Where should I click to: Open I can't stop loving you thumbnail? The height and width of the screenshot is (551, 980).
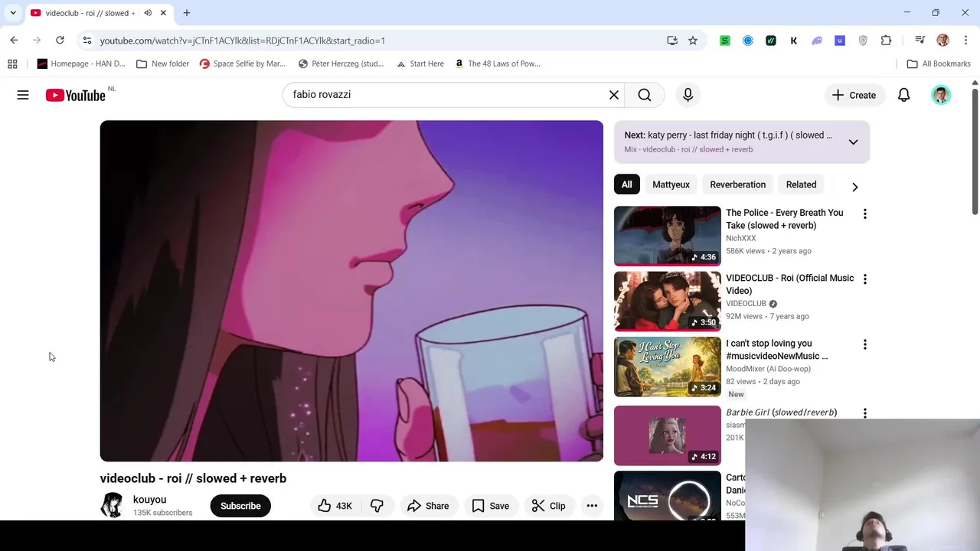pyautogui.click(x=668, y=367)
